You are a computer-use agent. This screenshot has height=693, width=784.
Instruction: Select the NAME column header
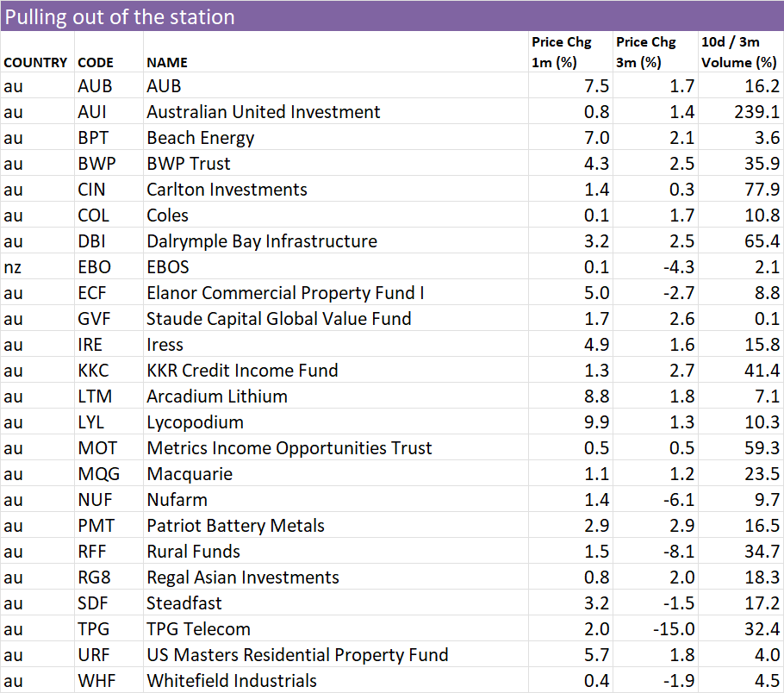[167, 63]
